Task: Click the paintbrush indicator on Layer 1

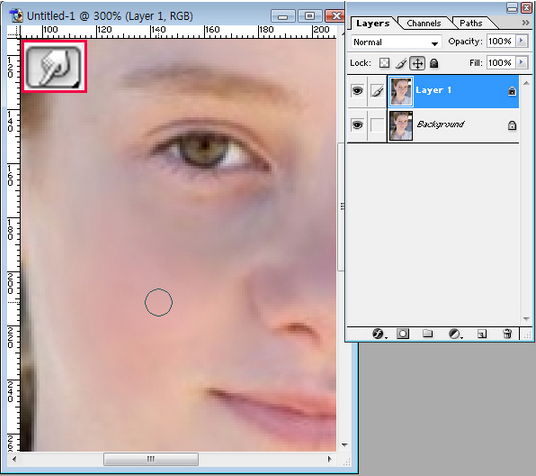Action: click(377, 91)
